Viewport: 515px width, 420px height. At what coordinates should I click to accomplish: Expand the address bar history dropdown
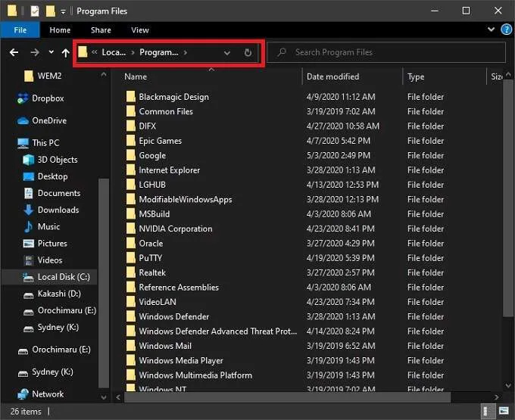[227, 53]
